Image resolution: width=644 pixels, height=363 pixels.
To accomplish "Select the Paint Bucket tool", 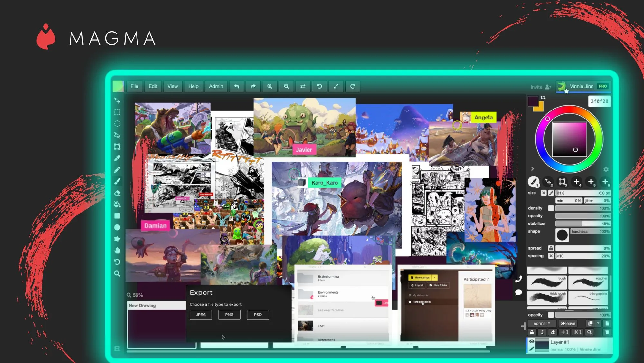I will 117,204.
